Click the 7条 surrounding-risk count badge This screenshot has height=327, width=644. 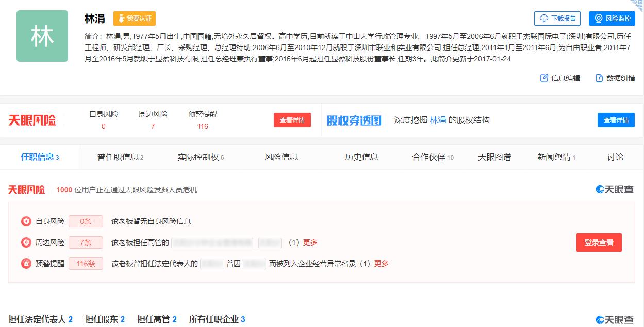tap(86, 242)
